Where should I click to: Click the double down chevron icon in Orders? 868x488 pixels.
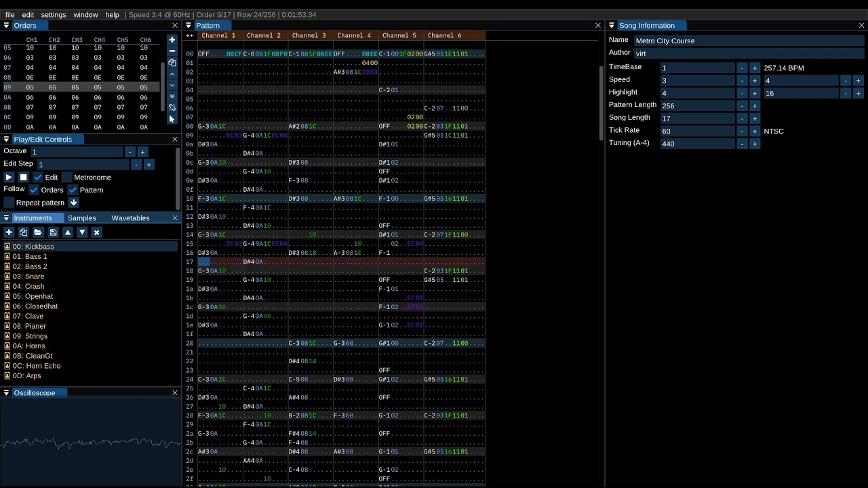tap(172, 96)
